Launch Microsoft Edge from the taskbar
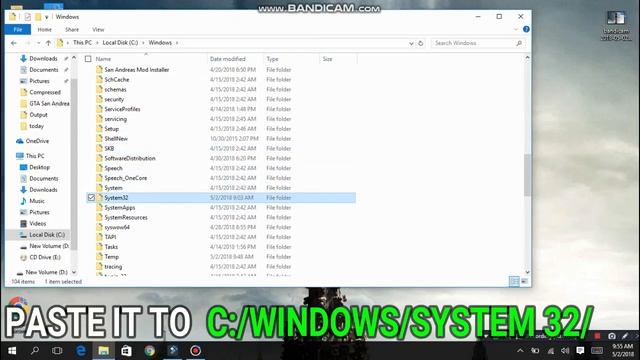The width and height of the screenshot is (640, 360). 81,351
